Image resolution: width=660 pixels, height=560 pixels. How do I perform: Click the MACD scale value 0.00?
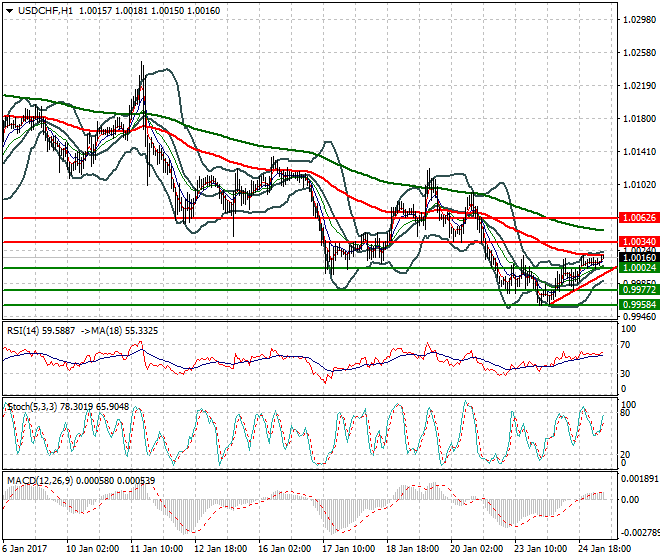coord(631,500)
